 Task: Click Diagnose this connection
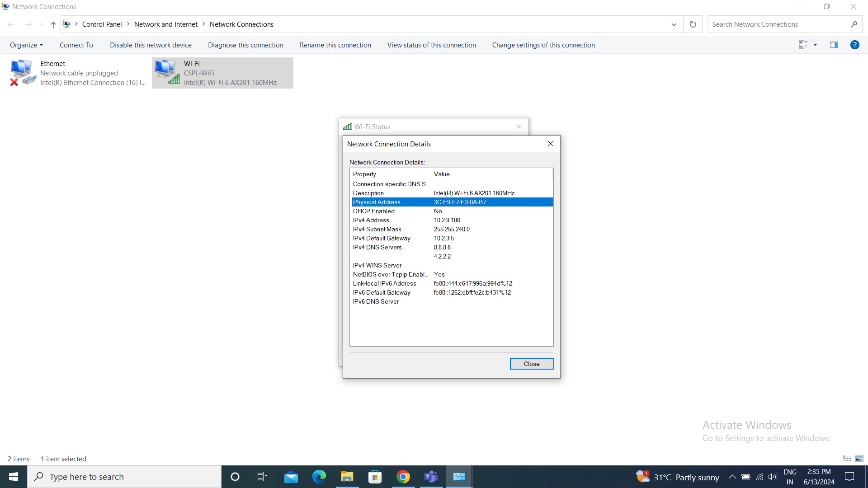click(x=245, y=45)
